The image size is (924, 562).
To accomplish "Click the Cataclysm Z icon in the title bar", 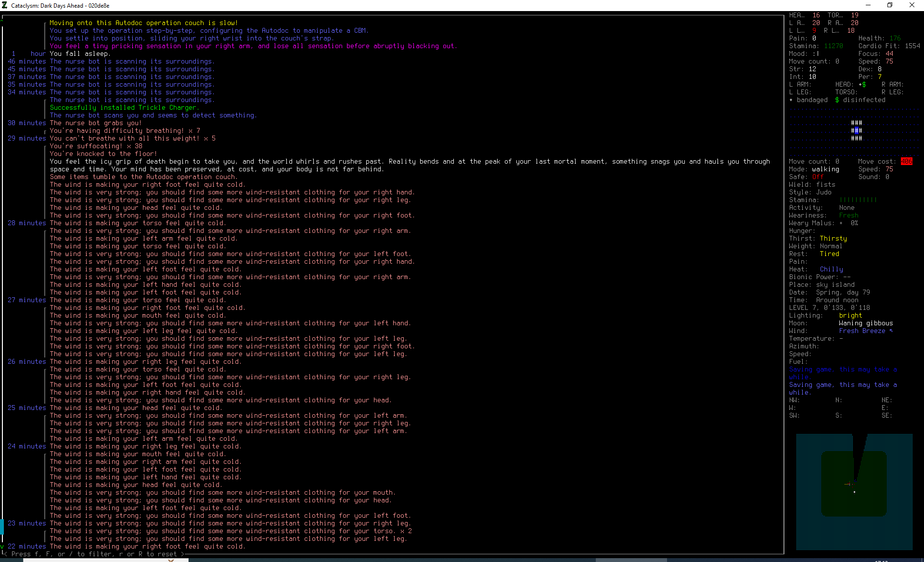I will coord(5,5).
